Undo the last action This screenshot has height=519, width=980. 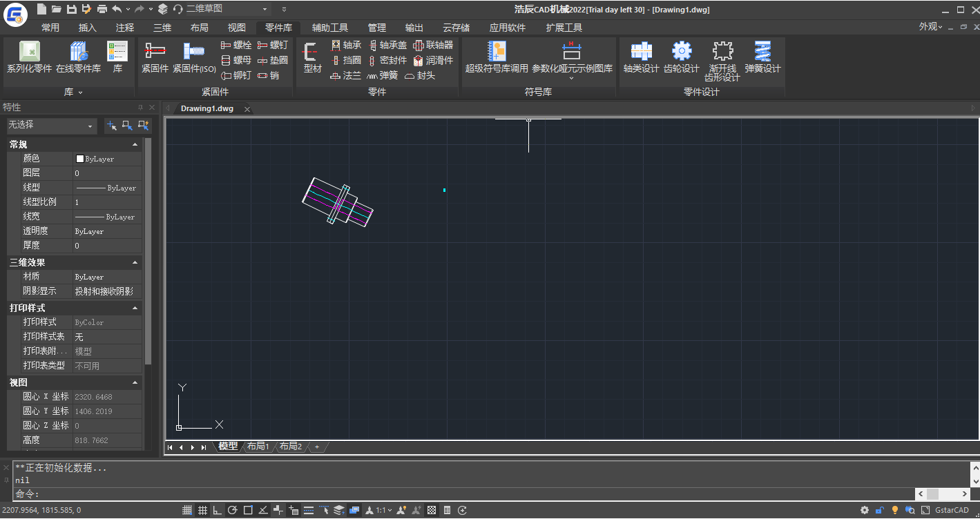click(x=117, y=9)
